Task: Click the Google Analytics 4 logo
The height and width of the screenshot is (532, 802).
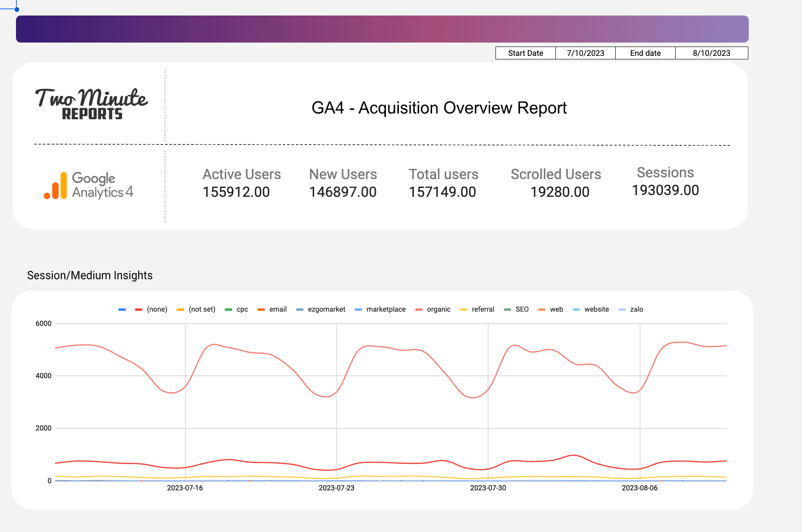Action: coord(88,185)
